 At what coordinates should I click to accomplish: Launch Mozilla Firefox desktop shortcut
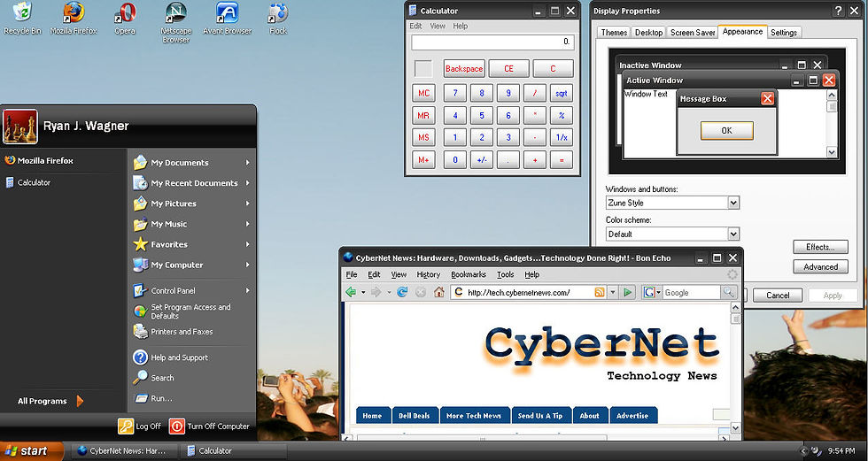point(74,18)
